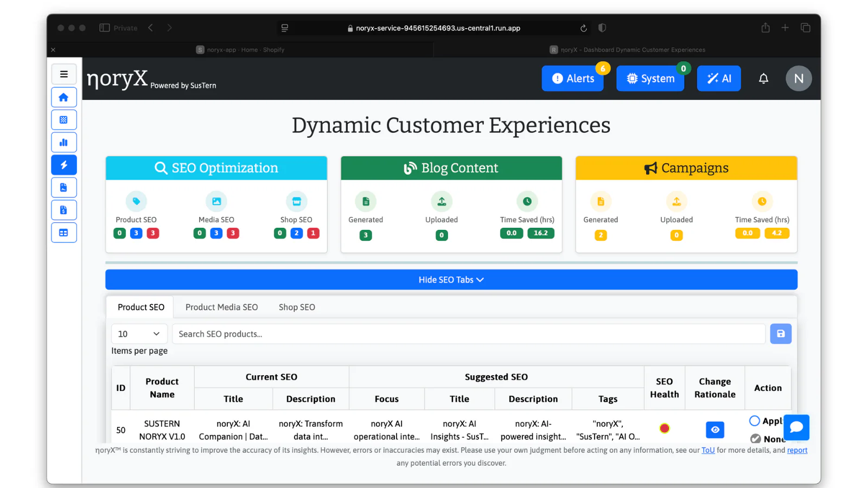868x488 pixels.
Task: Click the red SEO Health indicator
Action: pyautogui.click(x=664, y=428)
